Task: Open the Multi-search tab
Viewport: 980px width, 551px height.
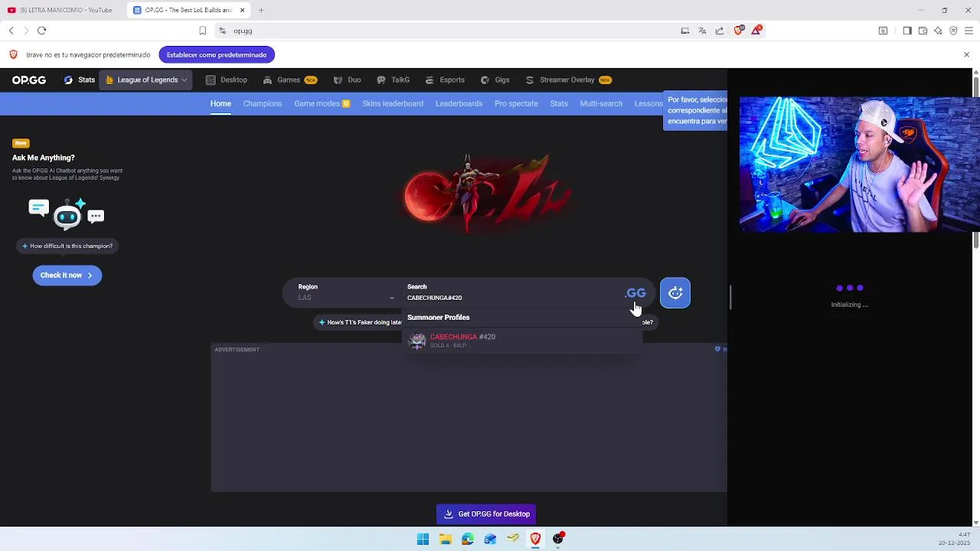Action: pos(601,103)
